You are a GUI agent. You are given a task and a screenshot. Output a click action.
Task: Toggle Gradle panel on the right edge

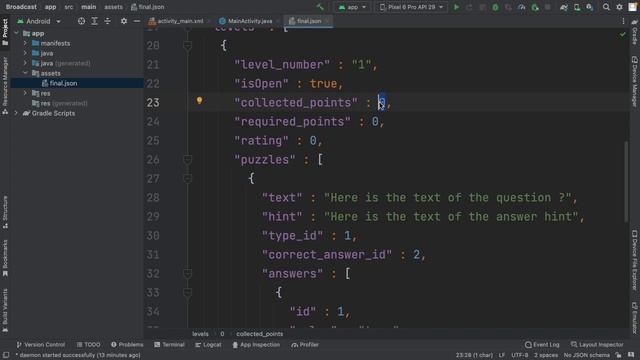pos(634,32)
